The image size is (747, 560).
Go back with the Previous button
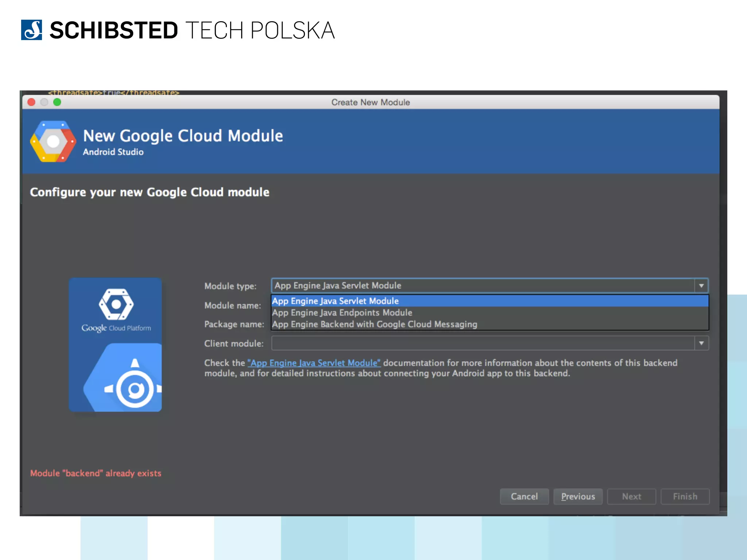point(578,497)
